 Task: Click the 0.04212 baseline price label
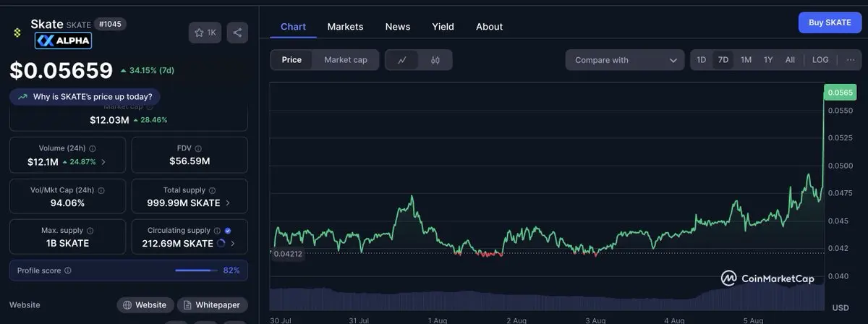pos(288,254)
